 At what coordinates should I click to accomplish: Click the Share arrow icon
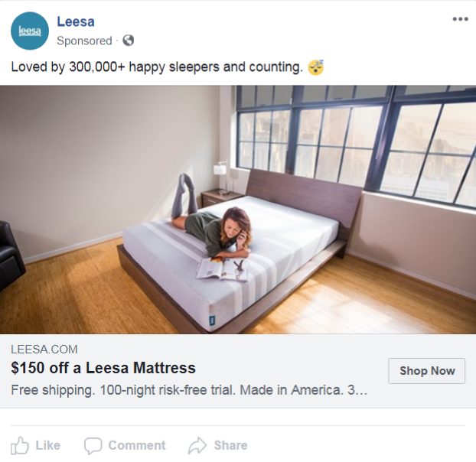tap(197, 445)
